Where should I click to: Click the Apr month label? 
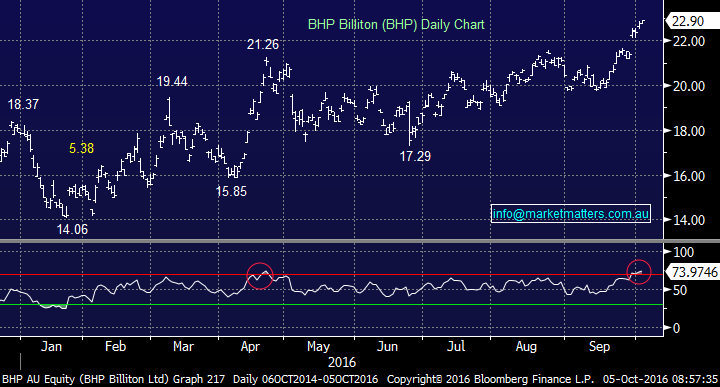click(x=250, y=347)
